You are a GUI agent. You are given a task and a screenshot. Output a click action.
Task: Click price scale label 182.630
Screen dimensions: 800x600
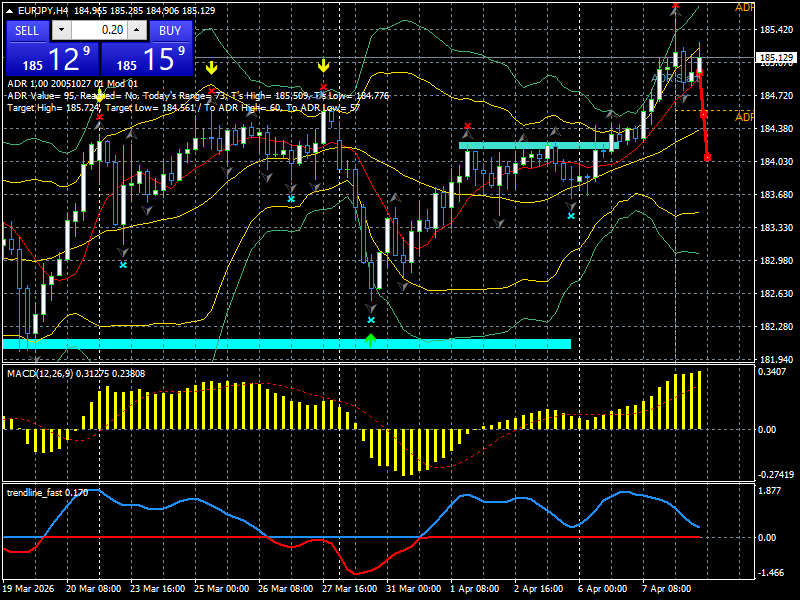777,293
